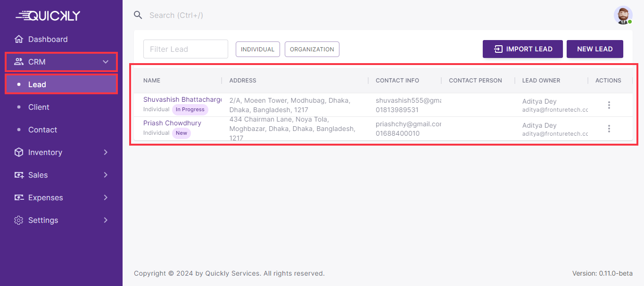Create a lead with New Lead
The image size is (644, 286).
(594, 49)
